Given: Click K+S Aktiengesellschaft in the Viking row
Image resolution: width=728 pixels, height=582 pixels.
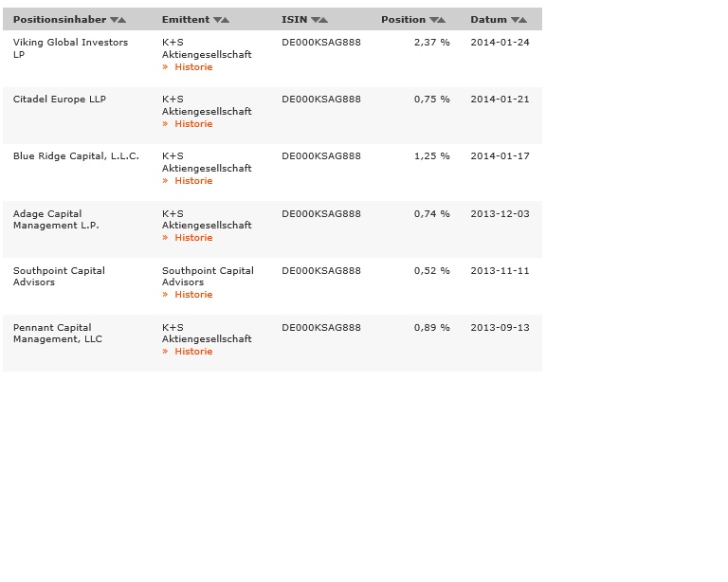Looking at the screenshot, I should [207, 48].
